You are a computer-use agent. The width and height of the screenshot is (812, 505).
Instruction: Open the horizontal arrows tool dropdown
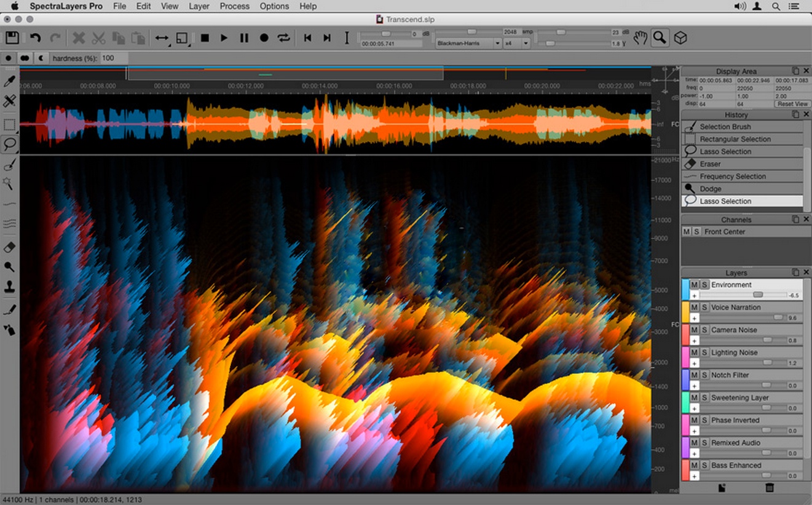pos(162,38)
